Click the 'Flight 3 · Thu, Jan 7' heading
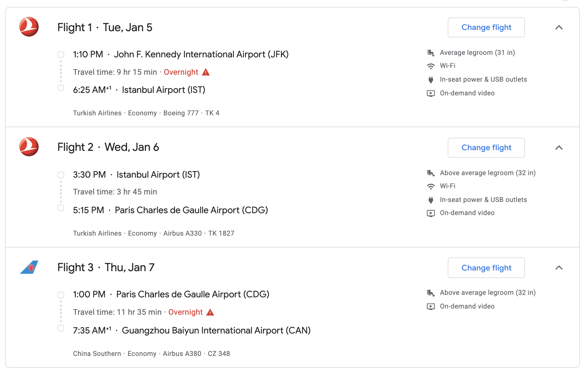The image size is (588, 374). click(106, 267)
